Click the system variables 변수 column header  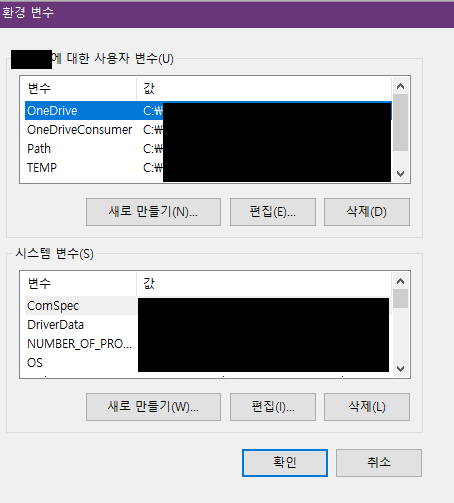pyautogui.click(x=81, y=284)
